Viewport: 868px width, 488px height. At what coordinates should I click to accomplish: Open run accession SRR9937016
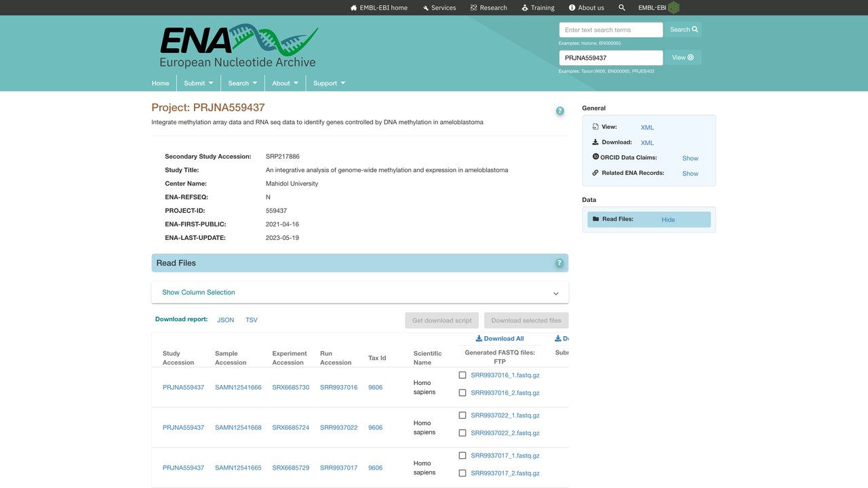pyautogui.click(x=338, y=388)
